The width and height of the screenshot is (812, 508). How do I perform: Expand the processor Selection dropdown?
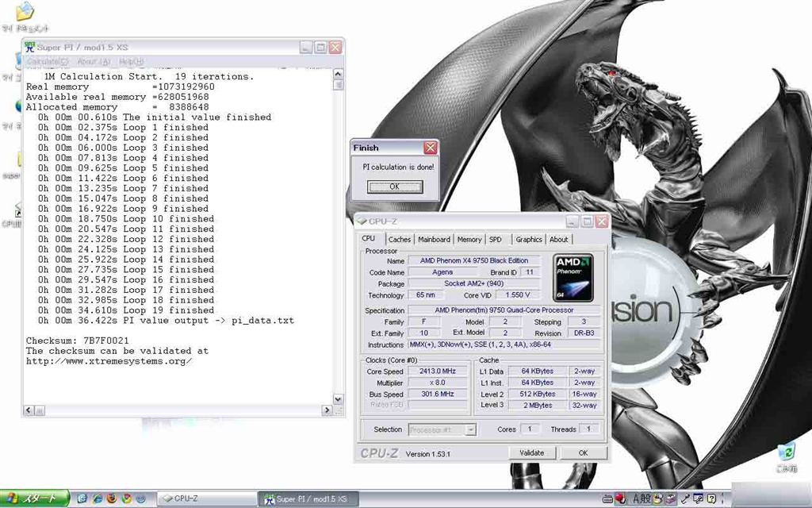[x=470, y=429]
